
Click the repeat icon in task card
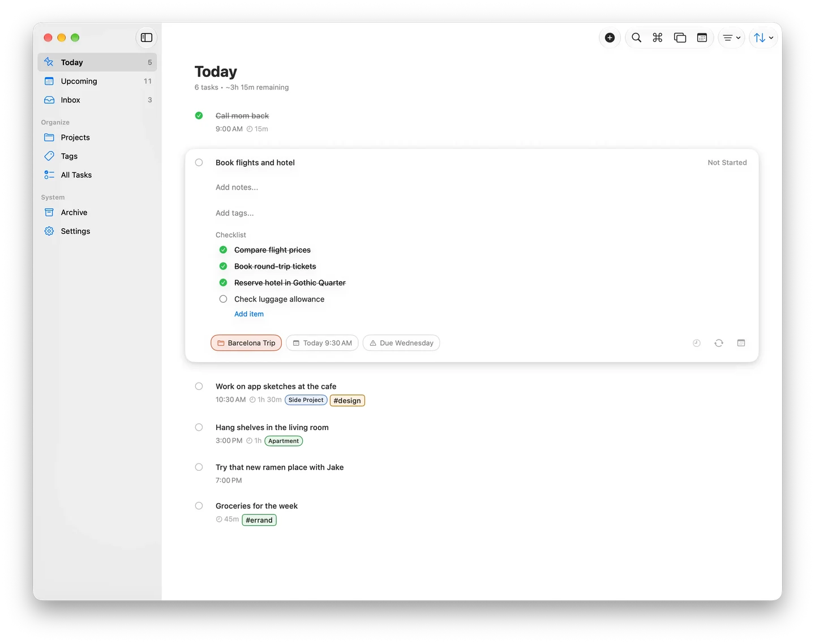click(x=719, y=343)
